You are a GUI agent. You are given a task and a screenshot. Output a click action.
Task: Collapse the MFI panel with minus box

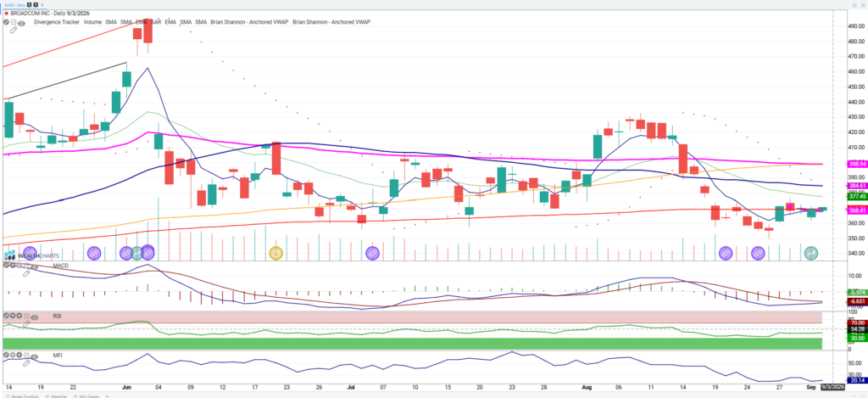pos(26,355)
